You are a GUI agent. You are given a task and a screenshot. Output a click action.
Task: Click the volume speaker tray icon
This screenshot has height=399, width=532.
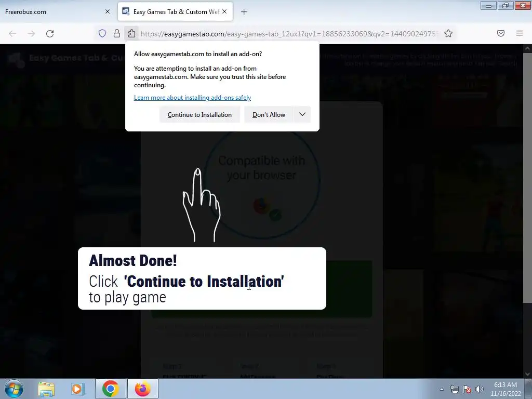pyautogui.click(x=480, y=389)
